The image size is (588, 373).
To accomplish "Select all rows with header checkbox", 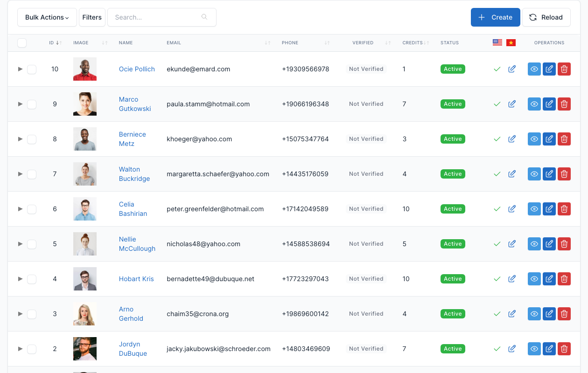I will point(22,43).
